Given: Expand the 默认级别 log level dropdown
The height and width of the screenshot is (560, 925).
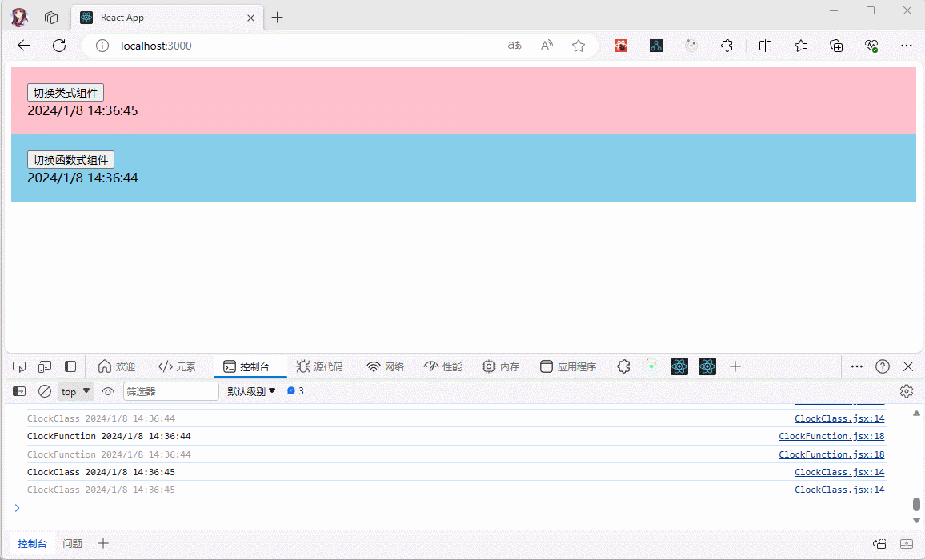Looking at the screenshot, I should [251, 391].
